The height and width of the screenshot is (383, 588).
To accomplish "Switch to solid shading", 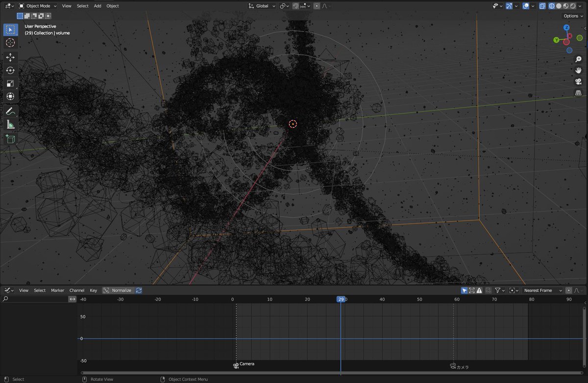I will [x=559, y=6].
